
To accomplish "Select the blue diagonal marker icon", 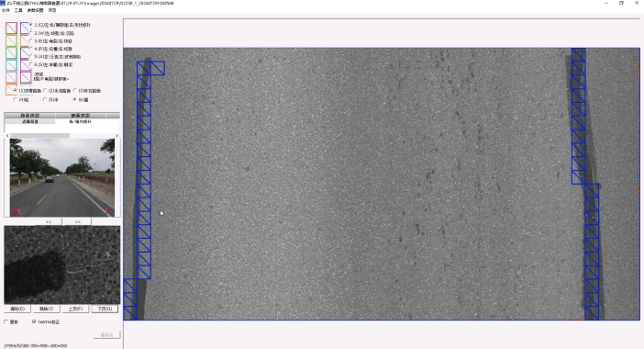I will click(25, 28).
